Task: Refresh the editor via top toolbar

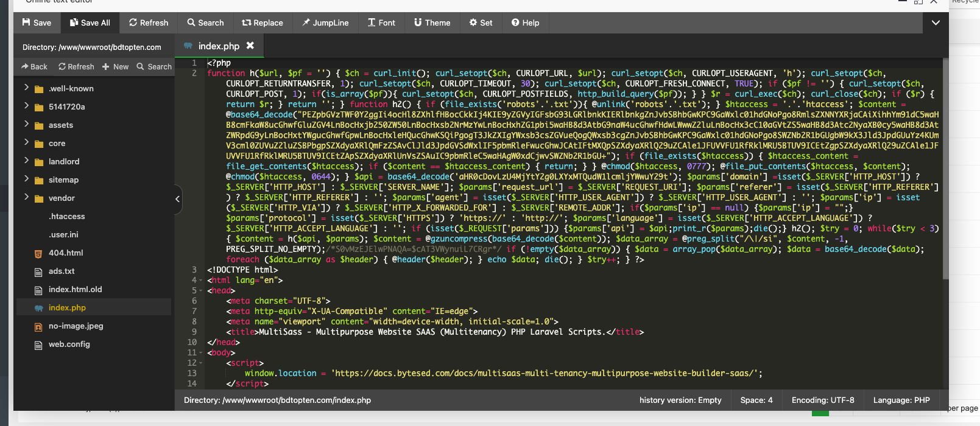Action: tap(149, 23)
